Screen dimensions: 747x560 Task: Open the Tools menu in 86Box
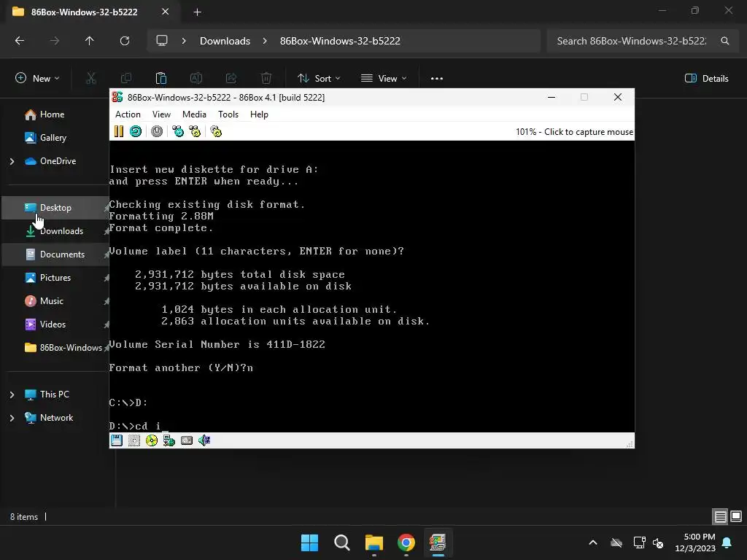[228, 114]
